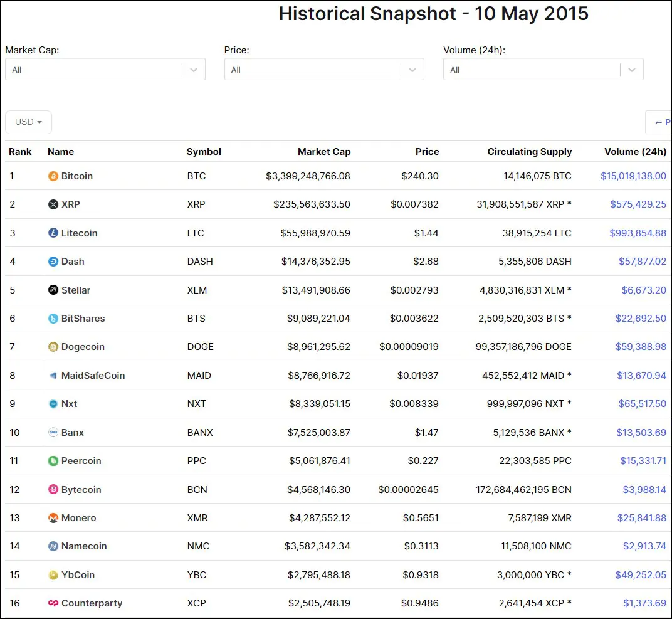672x619 pixels.
Task: Open the Litecoin name link
Action: click(x=79, y=233)
